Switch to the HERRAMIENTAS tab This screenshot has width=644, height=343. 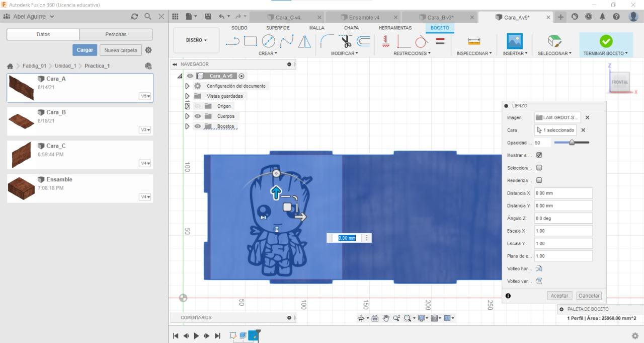[395, 28]
